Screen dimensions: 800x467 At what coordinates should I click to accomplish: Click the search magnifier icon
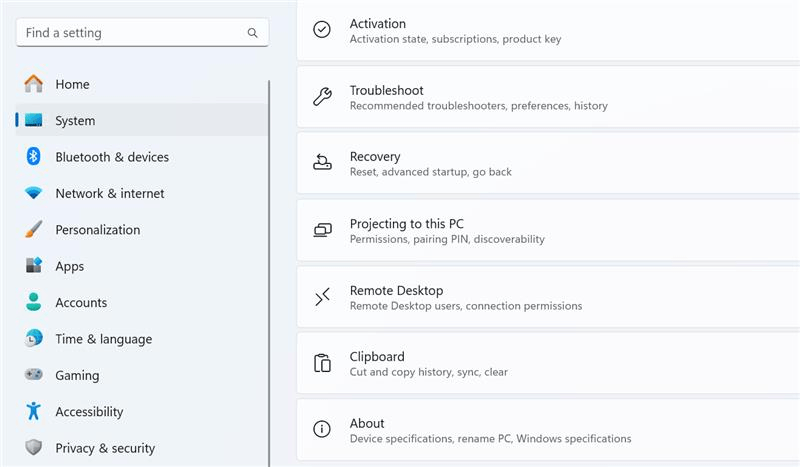point(253,33)
